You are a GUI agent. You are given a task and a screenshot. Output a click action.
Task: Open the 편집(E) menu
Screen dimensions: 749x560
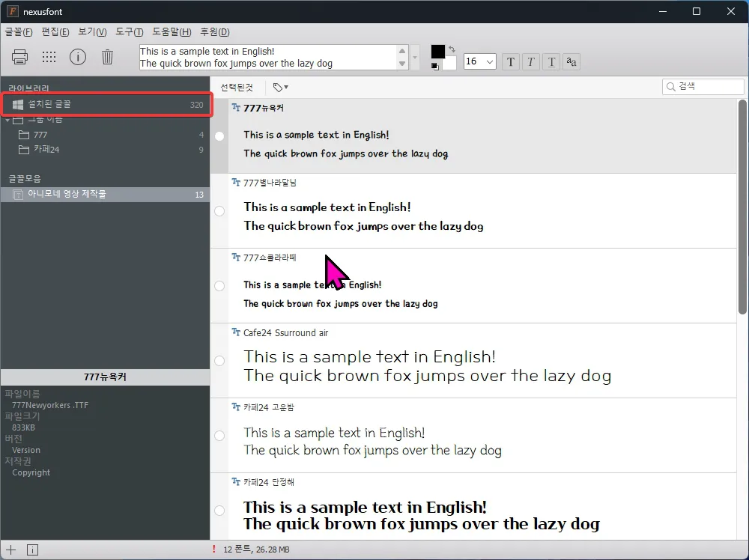[x=55, y=32]
